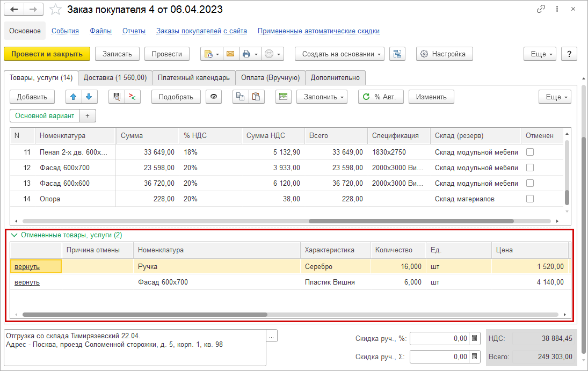Click the barcode scan icon
This screenshot has height=371, width=588.
click(117, 97)
